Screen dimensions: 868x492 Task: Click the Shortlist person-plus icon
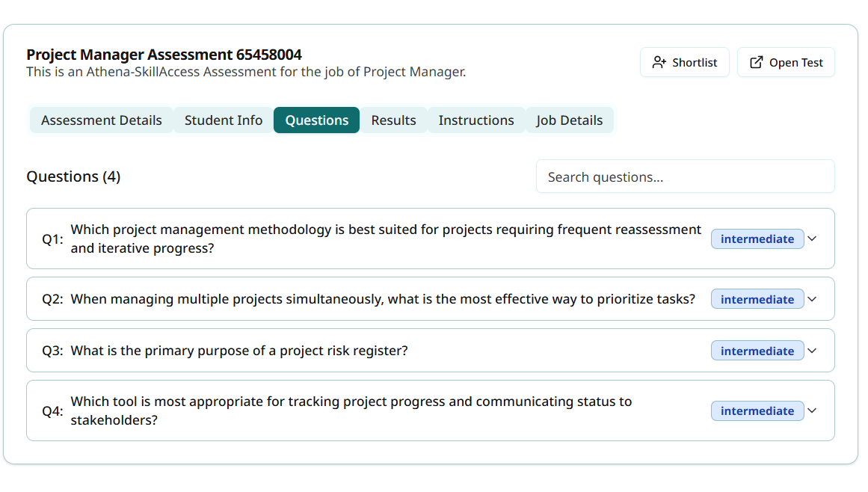tap(659, 62)
